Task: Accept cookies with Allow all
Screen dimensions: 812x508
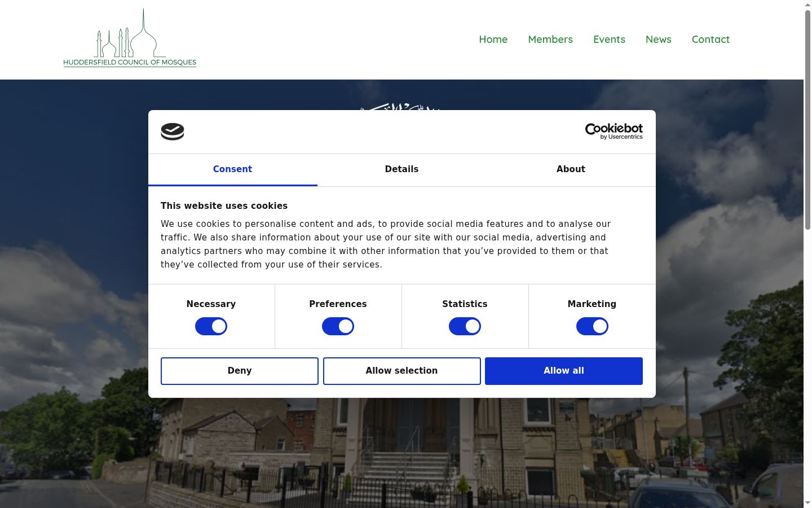Action: point(564,371)
